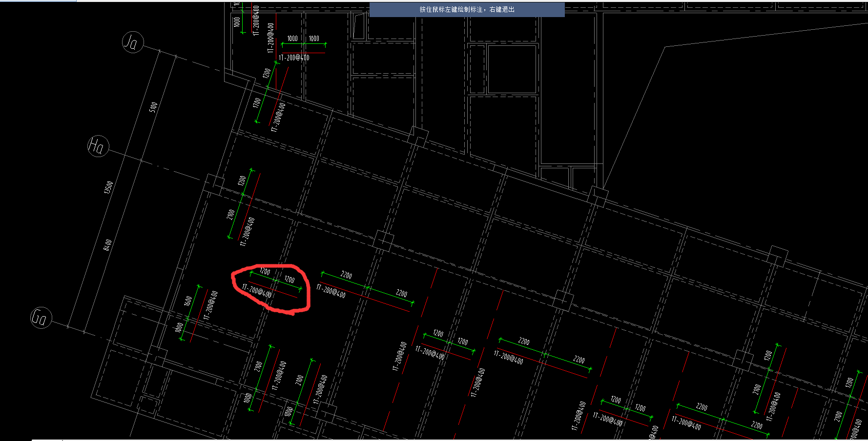The image size is (868, 441).
Task: Select the Ga axis bubble
Action: 41,318
